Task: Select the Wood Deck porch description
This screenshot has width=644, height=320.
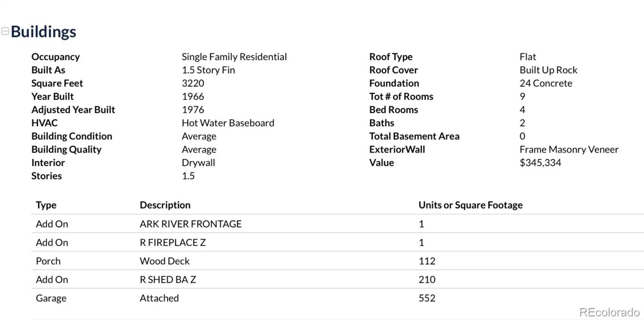Action: (165, 261)
